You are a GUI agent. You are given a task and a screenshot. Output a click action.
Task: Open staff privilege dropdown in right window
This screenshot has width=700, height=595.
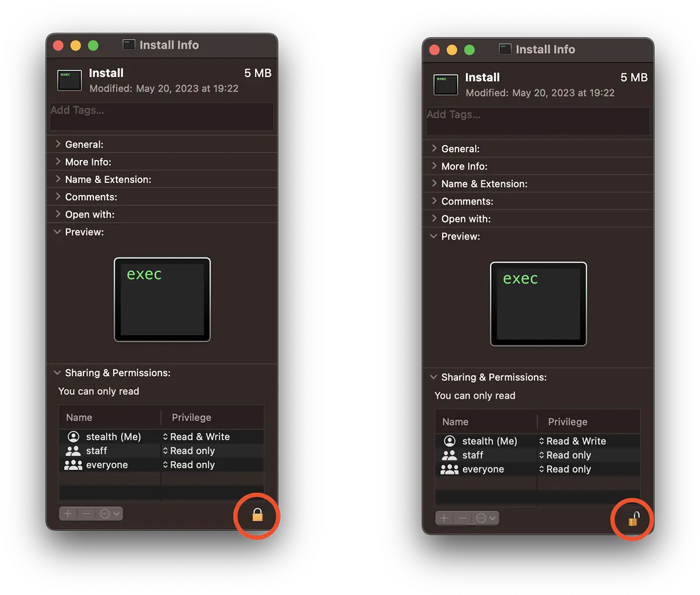pos(565,455)
